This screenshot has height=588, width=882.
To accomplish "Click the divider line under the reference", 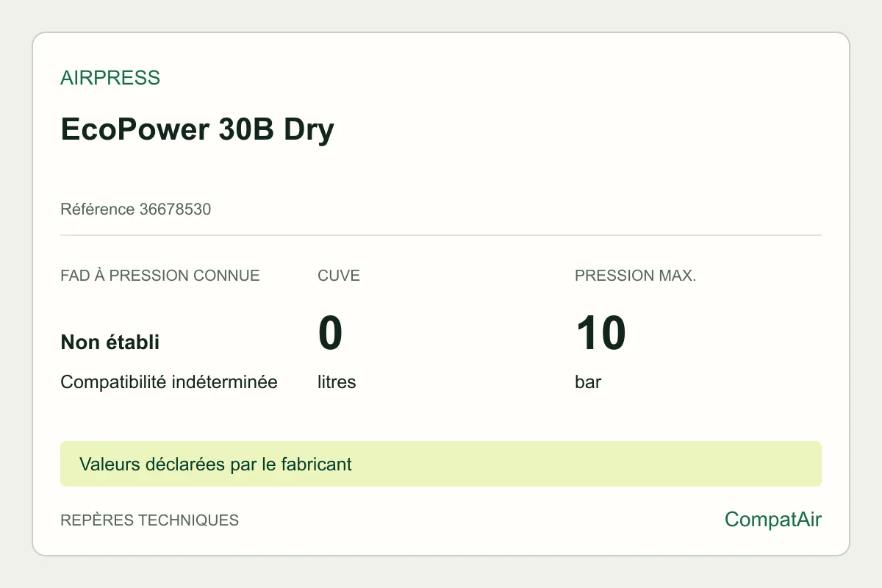I will pos(441,235).
